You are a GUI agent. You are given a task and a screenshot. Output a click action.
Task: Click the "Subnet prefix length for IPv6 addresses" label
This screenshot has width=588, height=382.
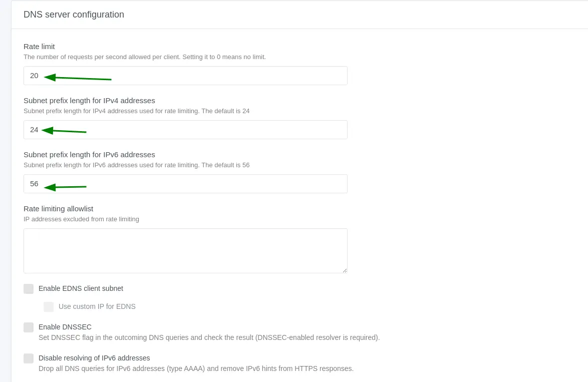[x=89, y=155]
